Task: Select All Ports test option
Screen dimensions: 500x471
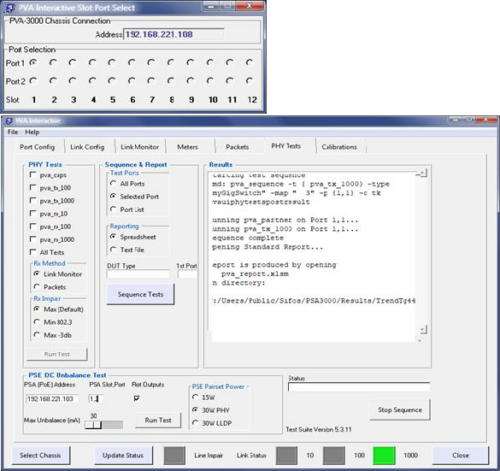Action: (x=113, y=183)
